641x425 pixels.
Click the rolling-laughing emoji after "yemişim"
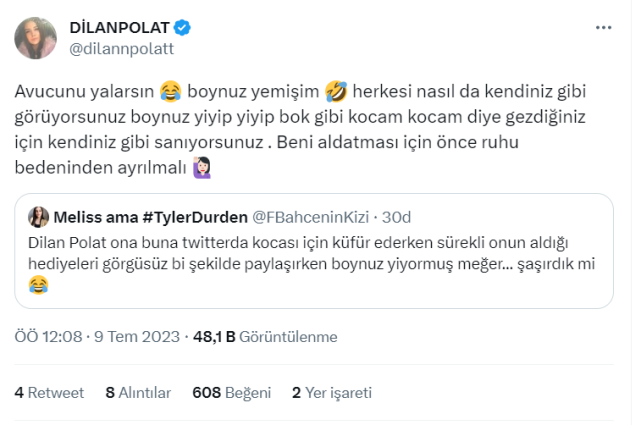[335, 92]
